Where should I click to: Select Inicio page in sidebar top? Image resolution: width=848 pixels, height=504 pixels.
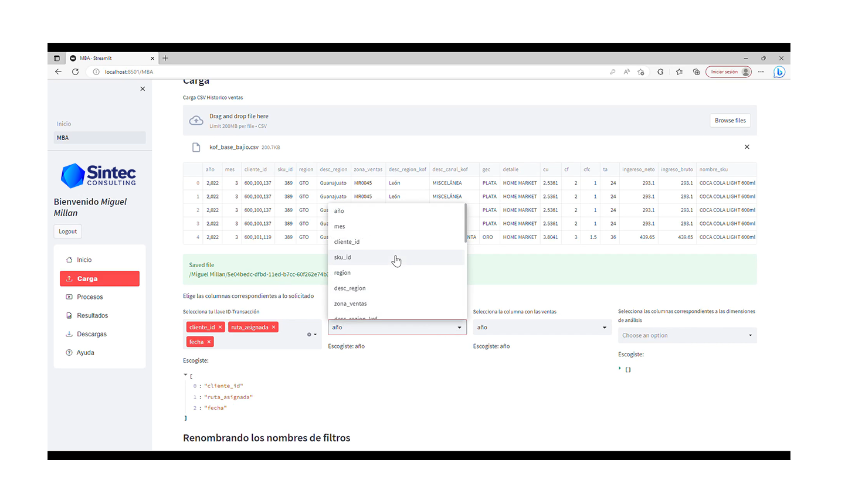(64, 124)
